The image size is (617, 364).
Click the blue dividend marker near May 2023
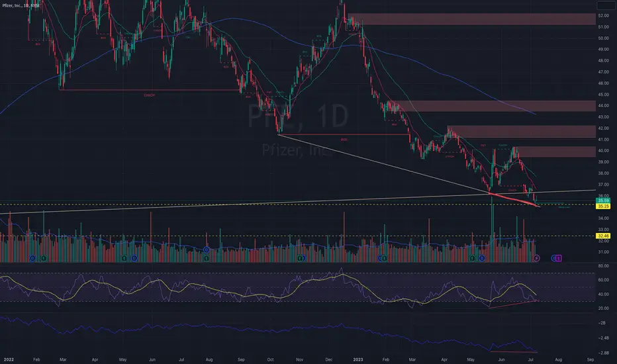click(482, 258)
